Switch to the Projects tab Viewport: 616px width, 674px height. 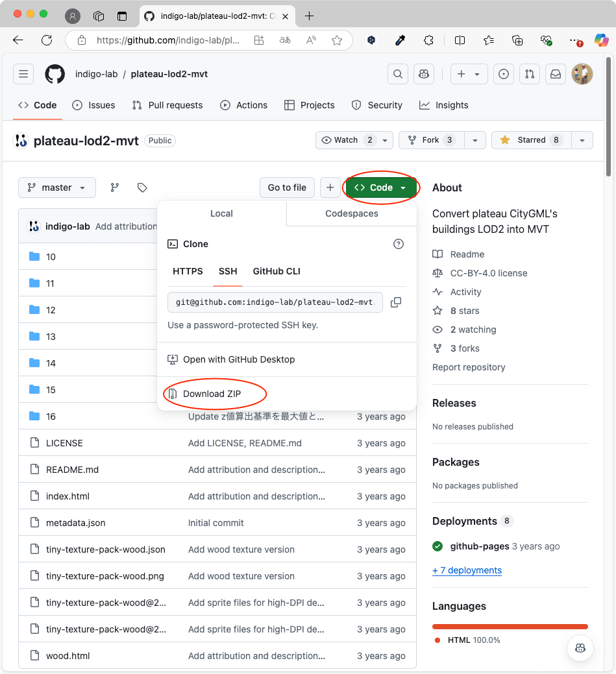pos(310,105)
